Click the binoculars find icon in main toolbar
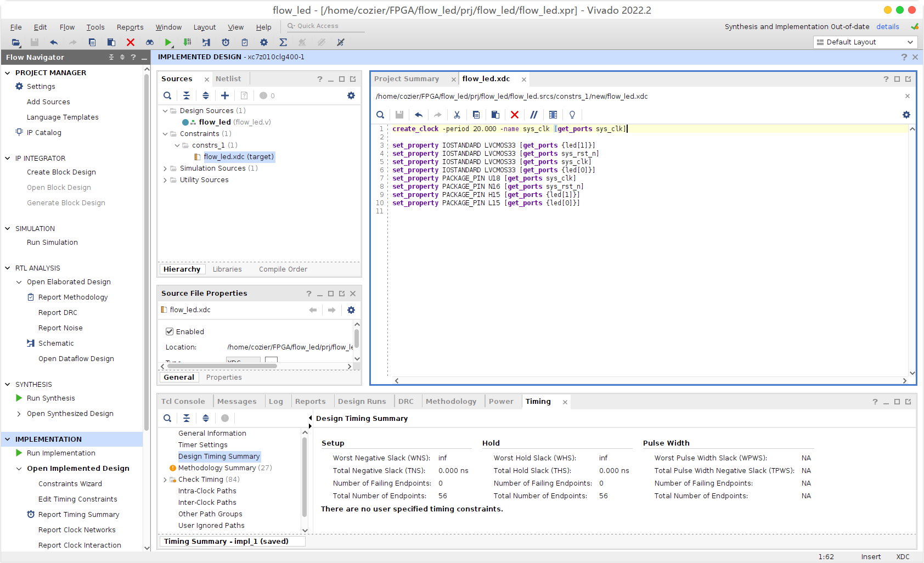924x563 pixels. point(149,42)
